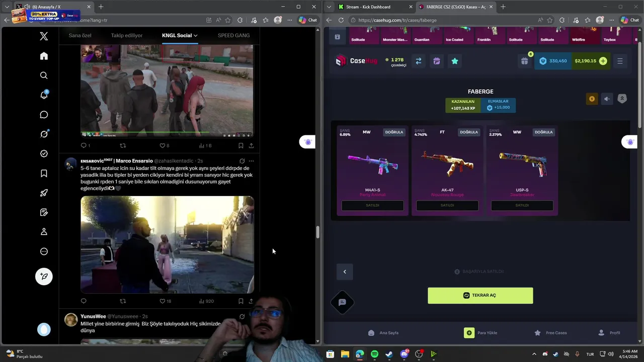Viewport: 644px width, 362px height.
Task: Toggle sound with the CaseHug speaker button
Action: [607, 99]
